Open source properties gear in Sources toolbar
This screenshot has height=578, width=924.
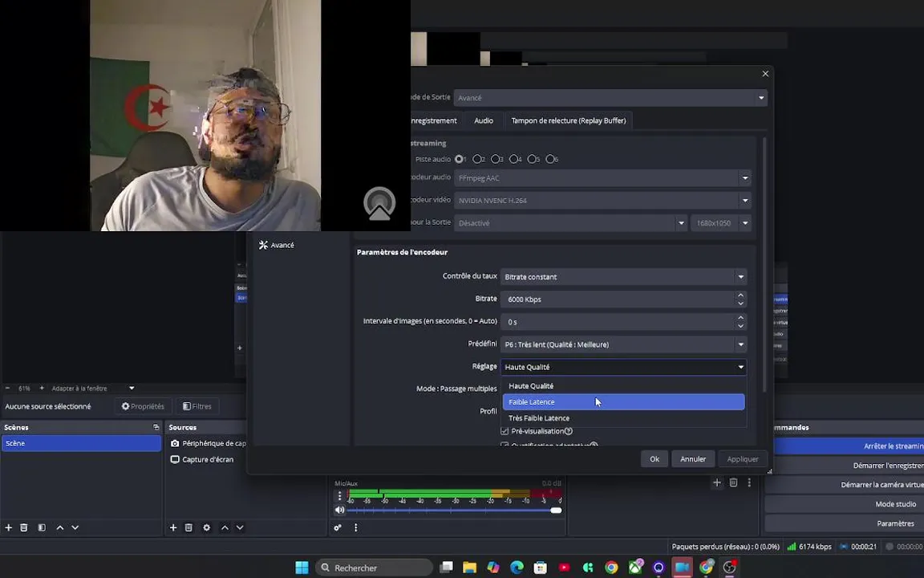pos(207,528)
